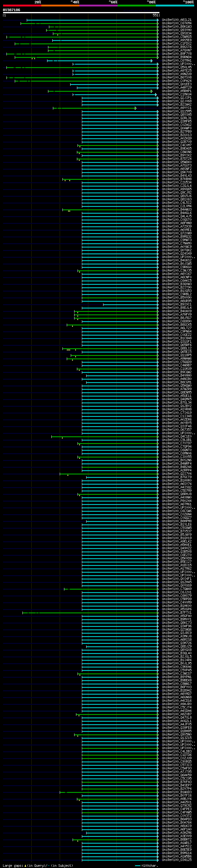
Task: Select the UniRef100_B8BRT2 label
Action: pos(176,839)
